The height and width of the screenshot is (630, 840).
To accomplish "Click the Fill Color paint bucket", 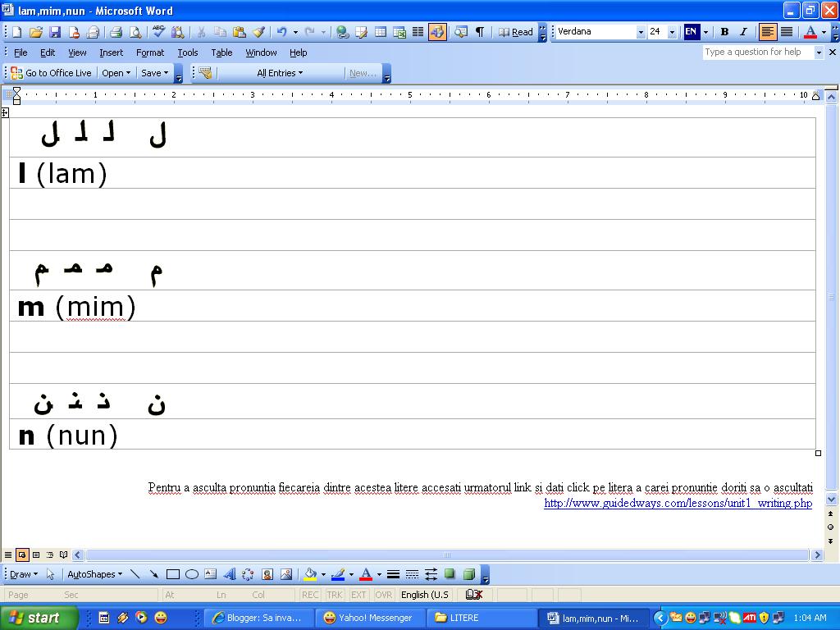I will [309, 574].
